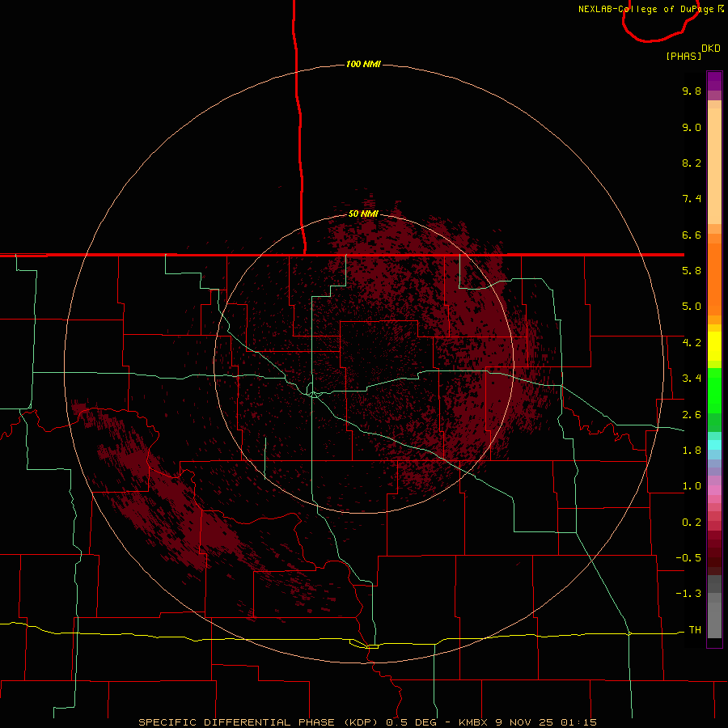Click the 1.8 value on color scale
This screenshot has height=728, width=728.
click(692, 451)
